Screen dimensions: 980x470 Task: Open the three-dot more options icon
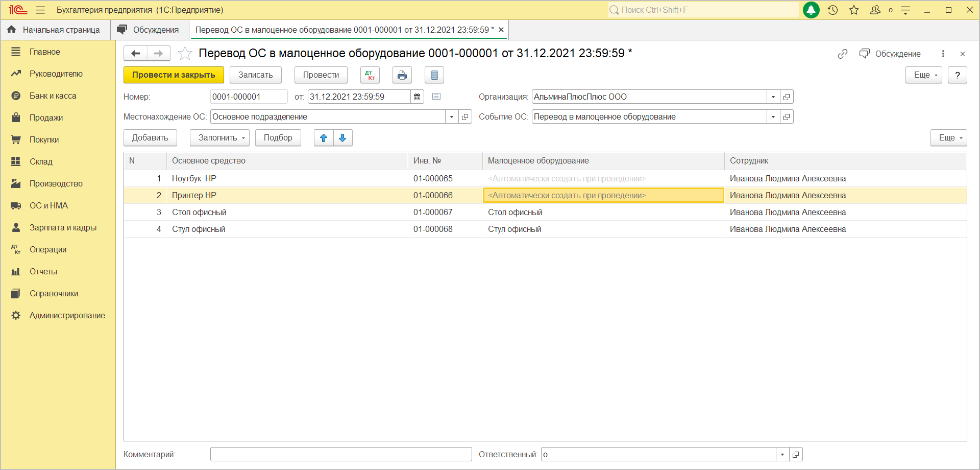(x=943, y=54)
